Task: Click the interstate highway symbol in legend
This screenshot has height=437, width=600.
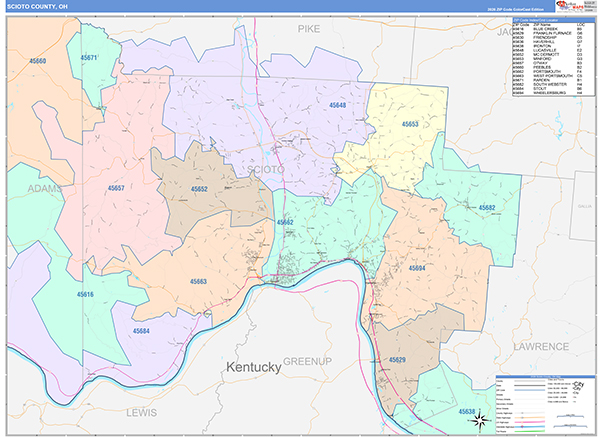Action: tap(522, 427)
